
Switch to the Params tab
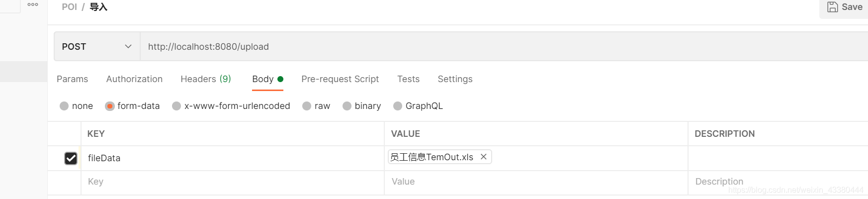point(72,79)
